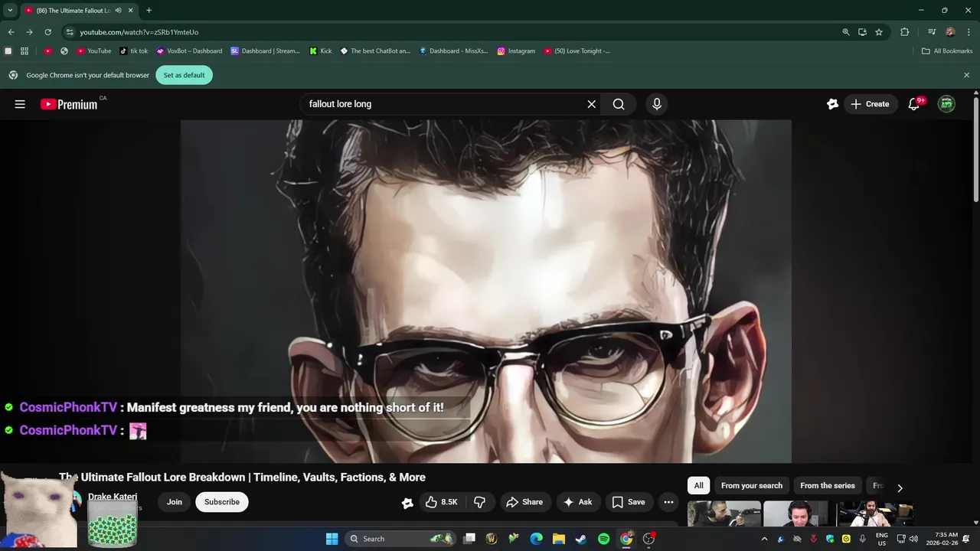Click the address bar URL
The height and width of the screenshot is (551, 980).
139,32
